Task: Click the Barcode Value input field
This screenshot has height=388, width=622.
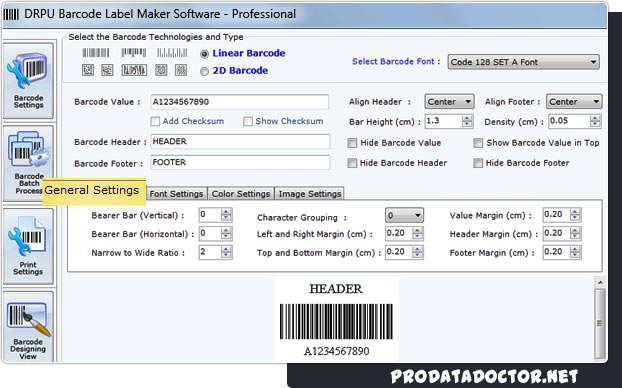Action: coord(240,102)
